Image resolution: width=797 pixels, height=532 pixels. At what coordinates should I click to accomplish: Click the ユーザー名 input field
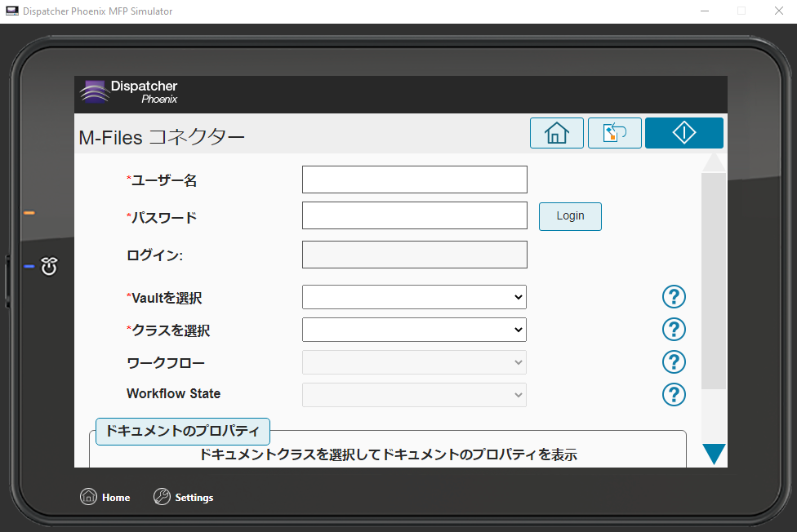click(414, 180)
